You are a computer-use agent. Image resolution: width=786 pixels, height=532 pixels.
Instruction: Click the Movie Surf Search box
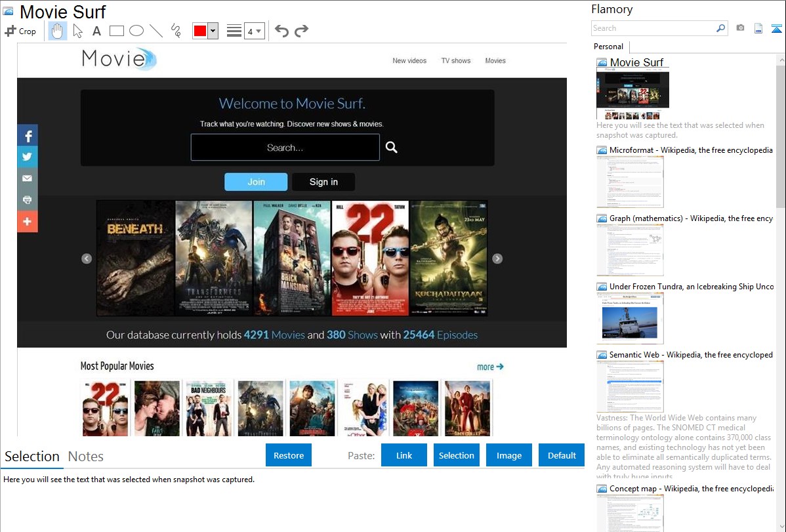point(285,148)
